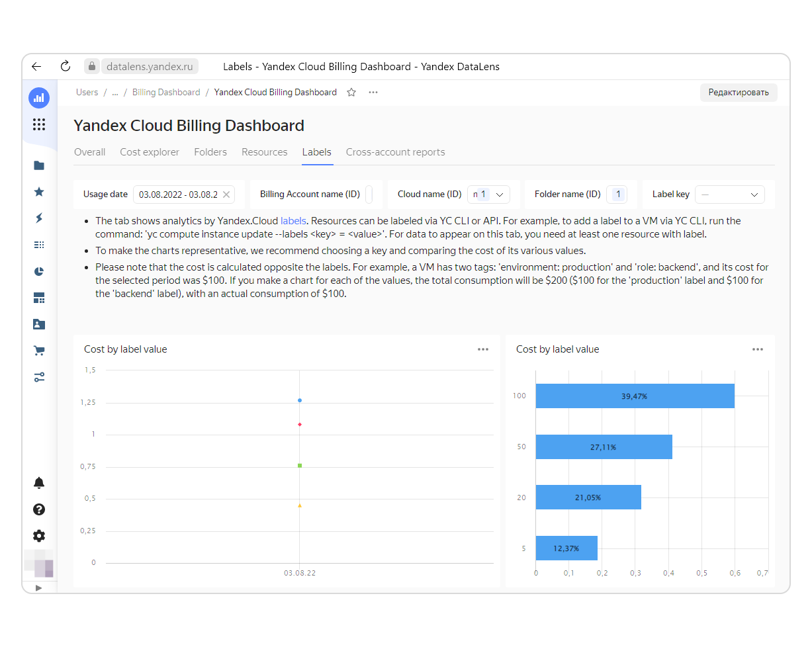Image resolution: width=812 pixels, height=647 pixels.
Task: Click the browser address bar datalens.yandex.ru
Action: [150, 66]
